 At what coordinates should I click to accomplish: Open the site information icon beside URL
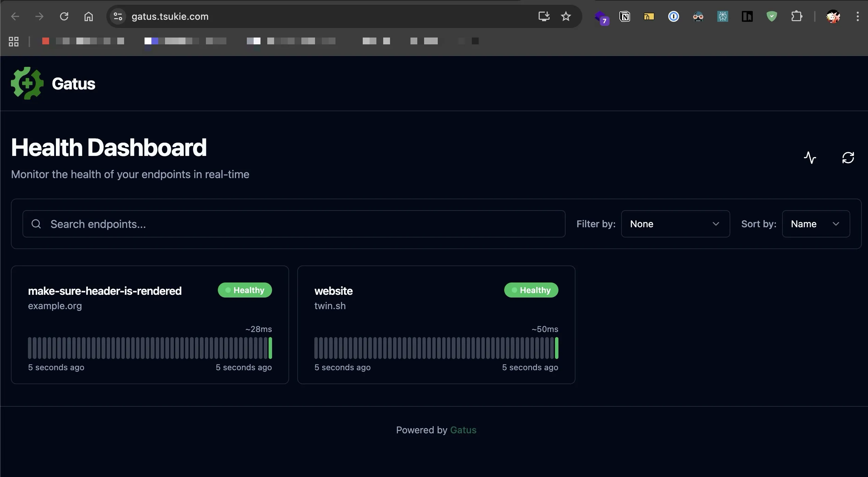[x=118, y=16]
